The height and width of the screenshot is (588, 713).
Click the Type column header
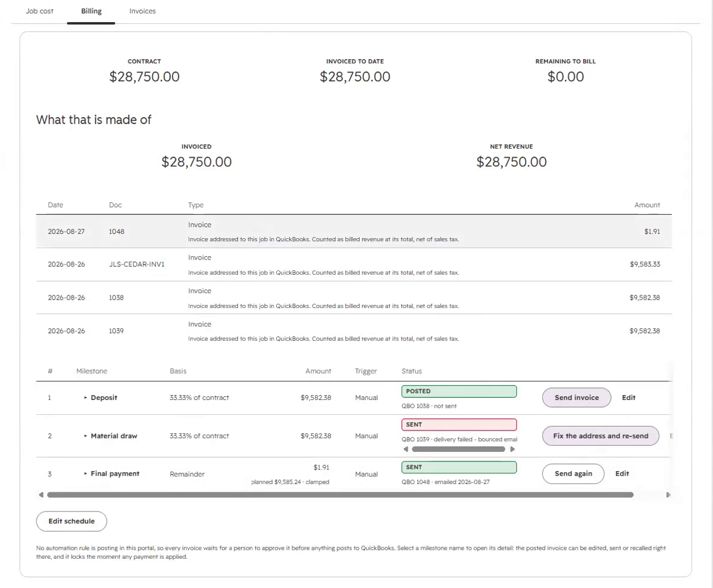point(196,205)
